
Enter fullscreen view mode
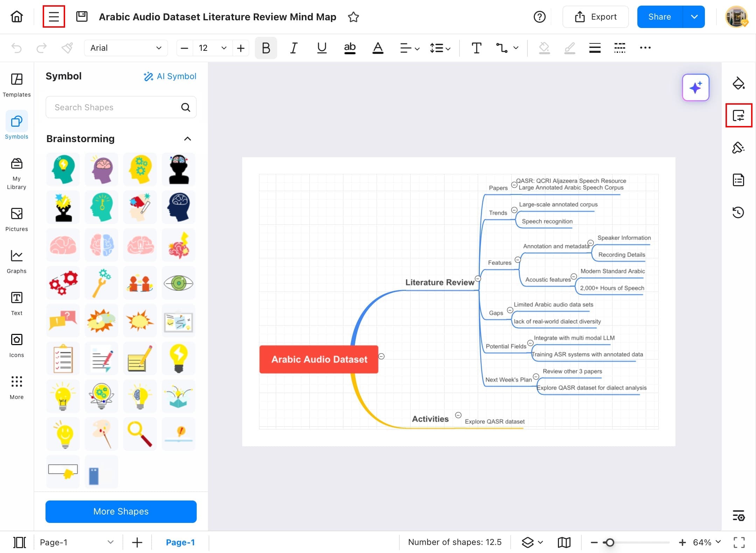pyautogui.click(x=739, y=542)
